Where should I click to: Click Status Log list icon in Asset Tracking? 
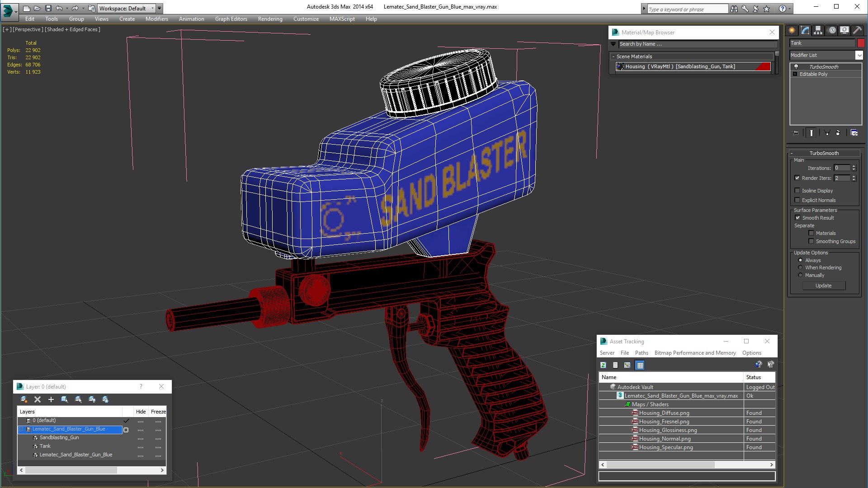(615, 365)
